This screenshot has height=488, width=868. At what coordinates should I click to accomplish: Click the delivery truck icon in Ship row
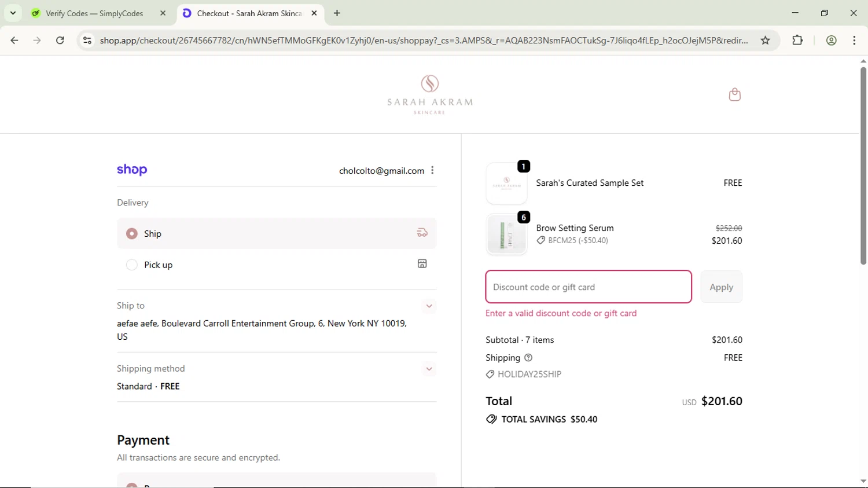422,233
